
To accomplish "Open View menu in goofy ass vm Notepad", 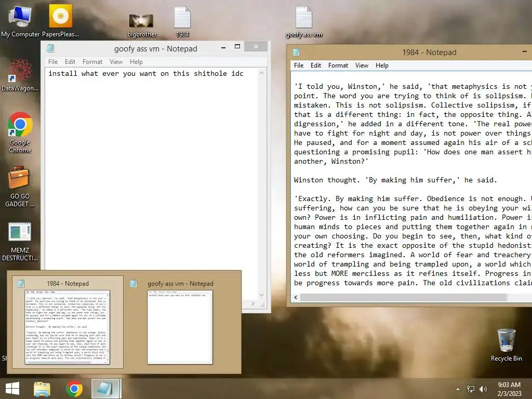I will click(x=116, y=62).
